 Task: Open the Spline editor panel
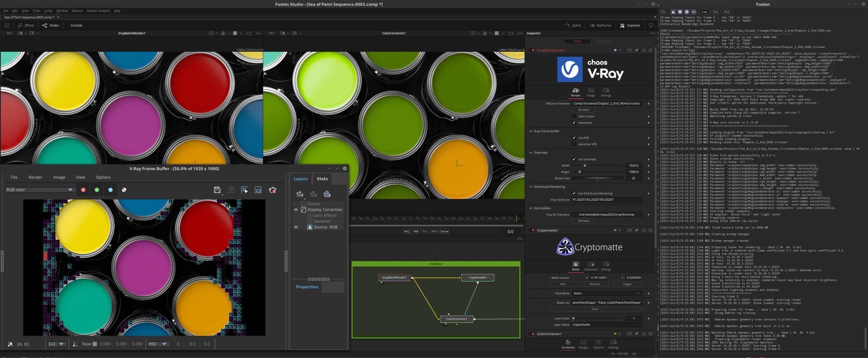tap(573, 25)
